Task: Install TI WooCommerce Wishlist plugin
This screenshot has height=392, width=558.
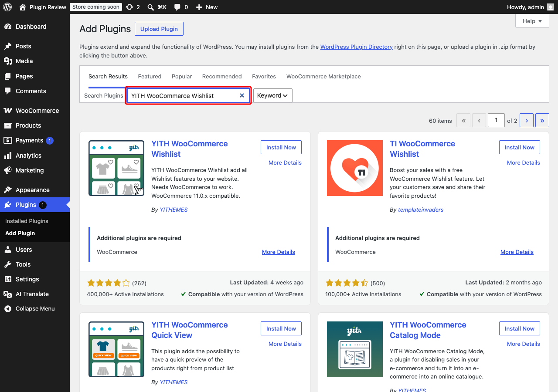Action: pyautogui.click(x=520, y=147)
